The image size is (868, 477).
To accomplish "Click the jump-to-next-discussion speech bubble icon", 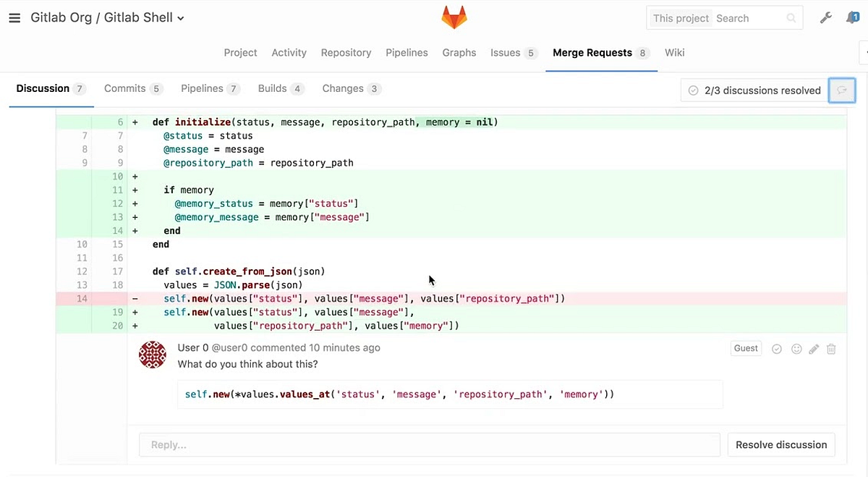I will pos(841,90).
